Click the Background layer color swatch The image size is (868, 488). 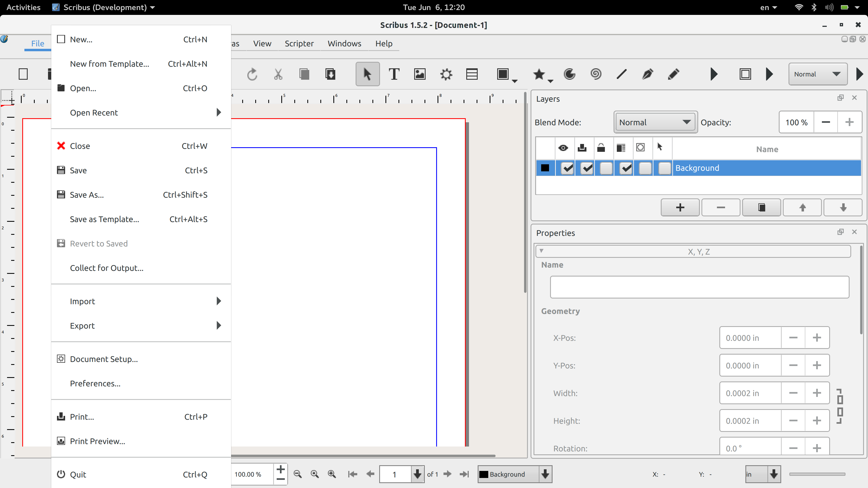(545, 168)
